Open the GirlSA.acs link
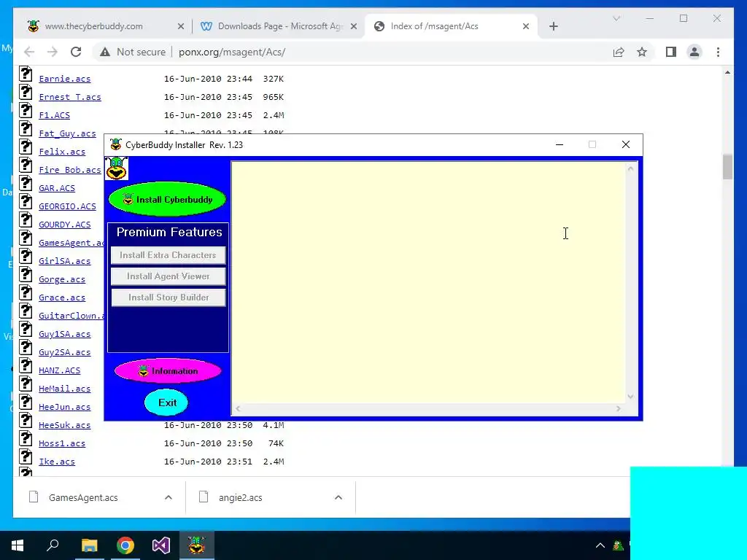Screen dimensions: 747x560 65,262
